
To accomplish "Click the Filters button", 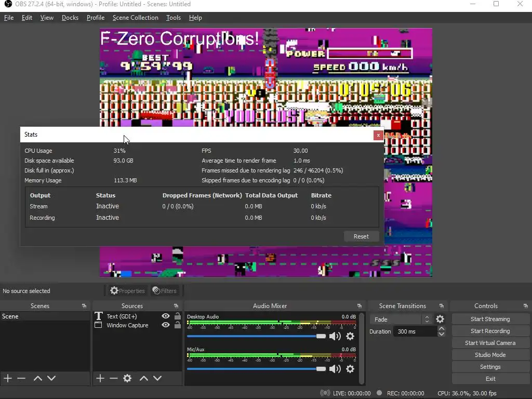I will pos(165,291).
